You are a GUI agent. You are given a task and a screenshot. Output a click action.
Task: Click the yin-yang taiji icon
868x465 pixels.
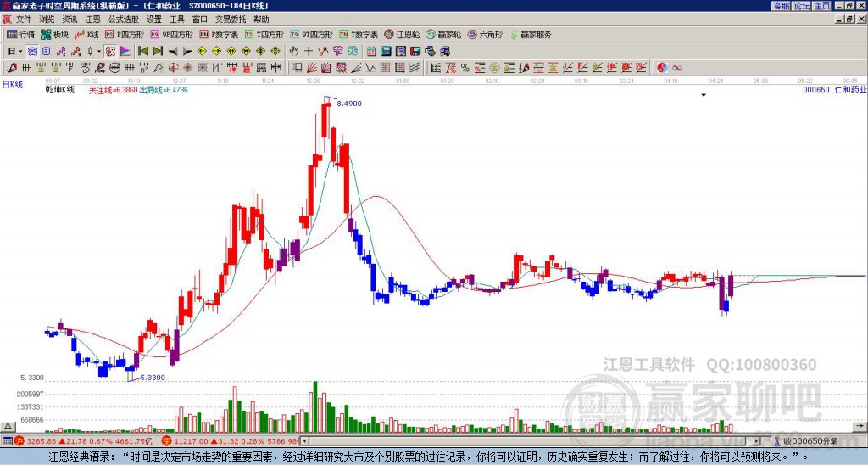[662, 67]
